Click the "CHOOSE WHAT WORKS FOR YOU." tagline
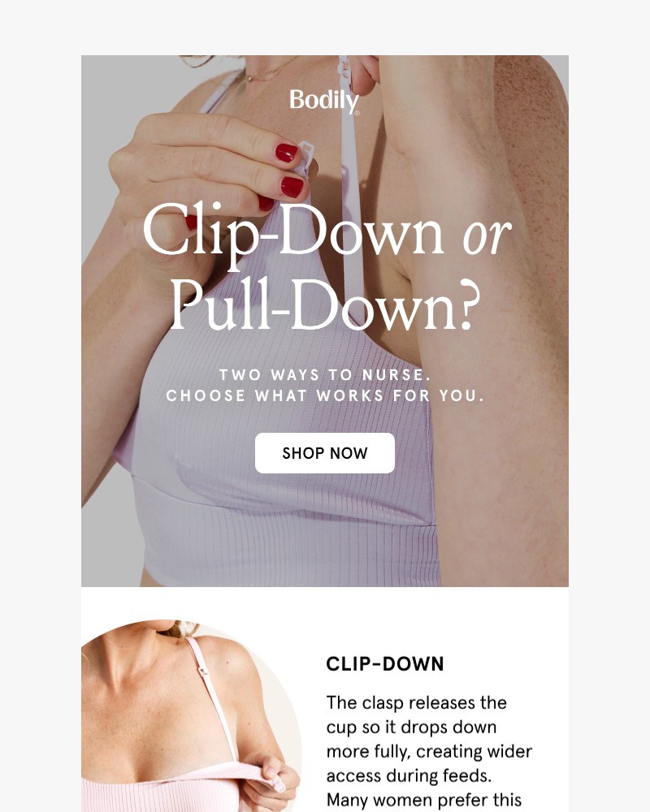This screenshot has width=650, height=812. click(325, 395)
